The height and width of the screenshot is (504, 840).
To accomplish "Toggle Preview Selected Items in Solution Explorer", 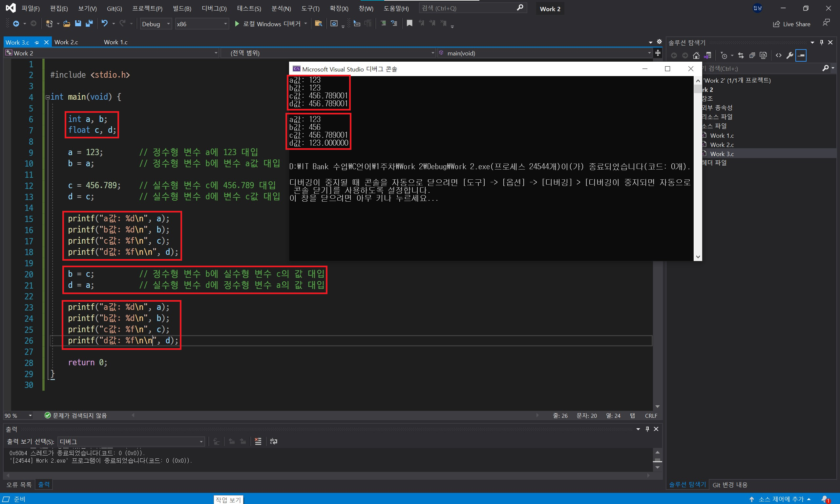I will (x=801, y=55).
